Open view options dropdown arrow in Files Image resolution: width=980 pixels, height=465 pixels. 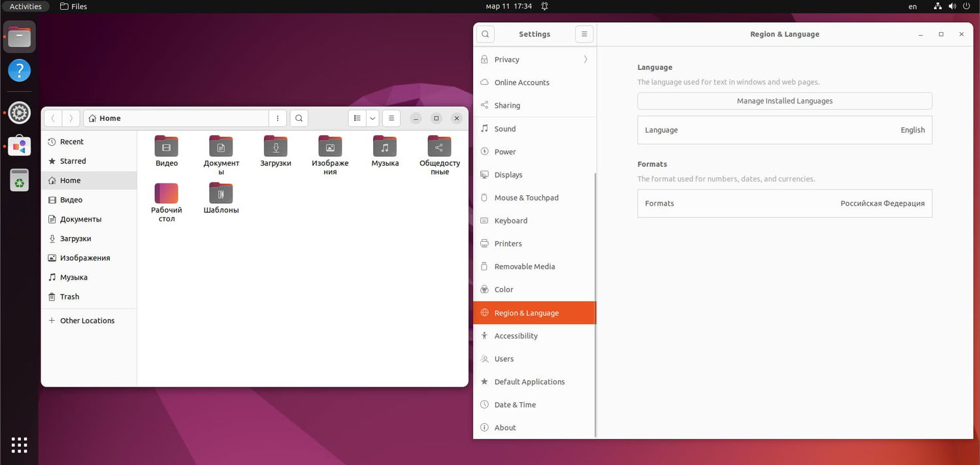[x=372, y=118]
